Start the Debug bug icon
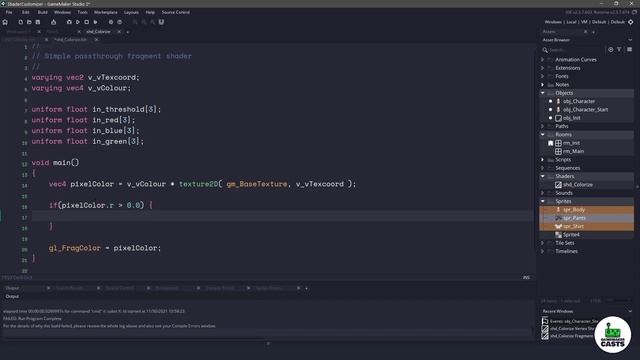Viewport: 640px width, 360px height. 69,22
